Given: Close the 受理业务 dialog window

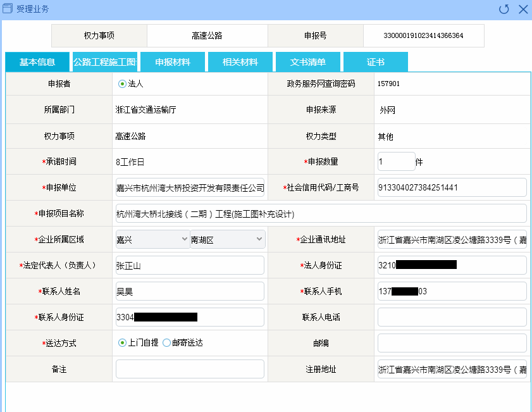Looking at the screenshot, I should click(x=523, y=9).
